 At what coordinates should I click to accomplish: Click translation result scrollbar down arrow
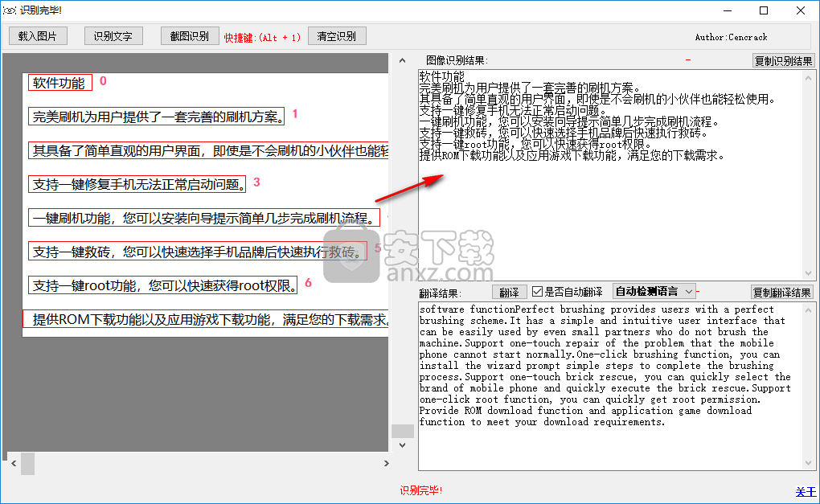click(x=809, y=463)
